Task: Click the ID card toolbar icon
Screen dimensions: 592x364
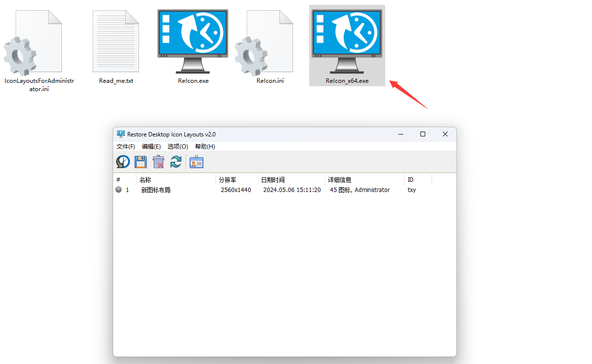Action: pyautogui.click(x=196, y=161)
